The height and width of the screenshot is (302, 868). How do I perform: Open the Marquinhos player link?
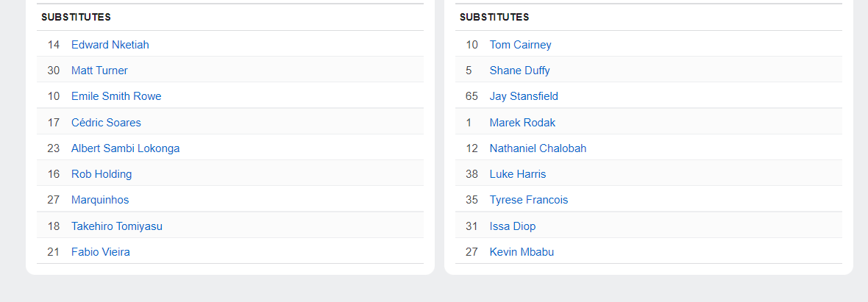click(100, 200)
